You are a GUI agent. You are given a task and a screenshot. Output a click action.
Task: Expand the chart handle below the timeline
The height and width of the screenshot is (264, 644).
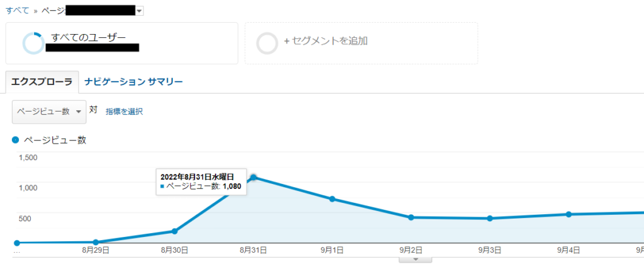[414, 259]
